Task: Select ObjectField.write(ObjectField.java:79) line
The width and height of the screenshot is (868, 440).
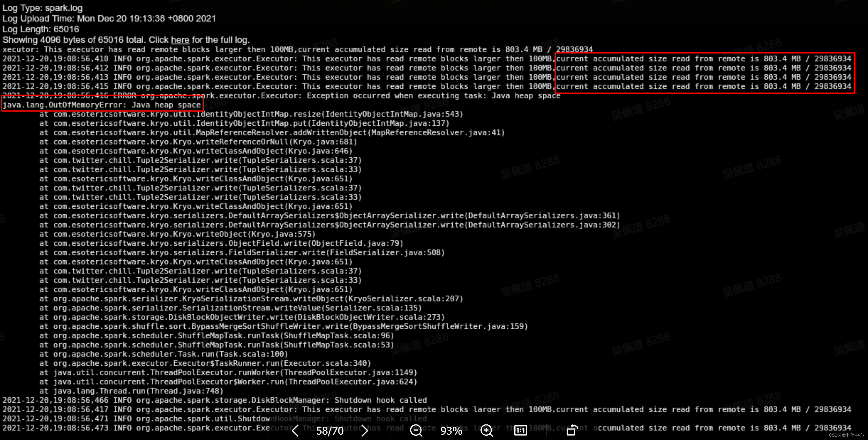Action: click(221, 243)
